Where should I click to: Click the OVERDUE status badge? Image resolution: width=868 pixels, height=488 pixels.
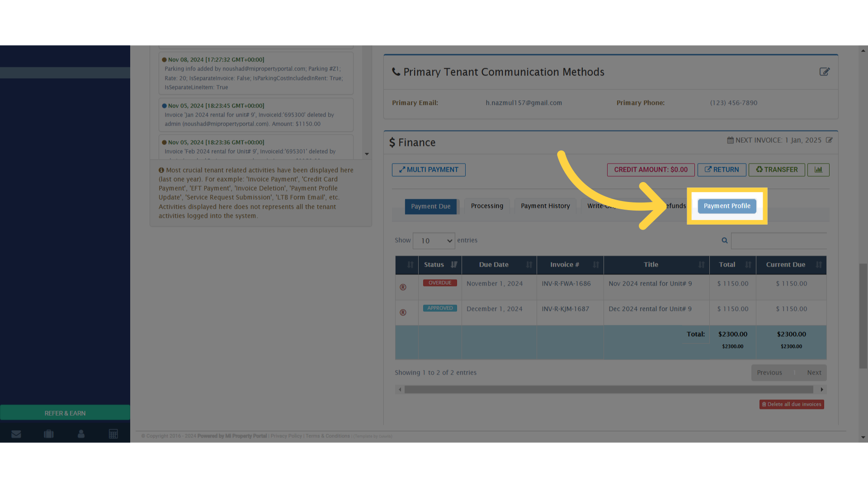pyautogui.click(x=440, y=283)
